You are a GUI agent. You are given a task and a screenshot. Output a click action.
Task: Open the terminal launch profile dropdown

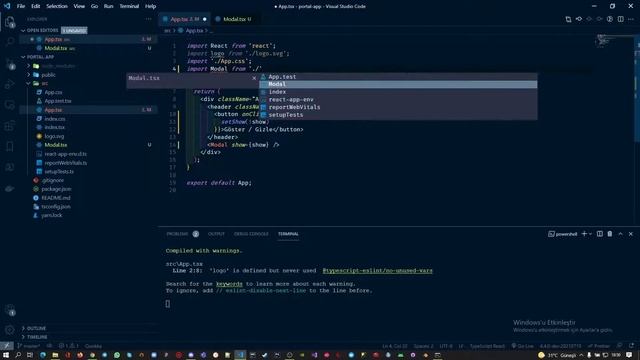(591, 234)
